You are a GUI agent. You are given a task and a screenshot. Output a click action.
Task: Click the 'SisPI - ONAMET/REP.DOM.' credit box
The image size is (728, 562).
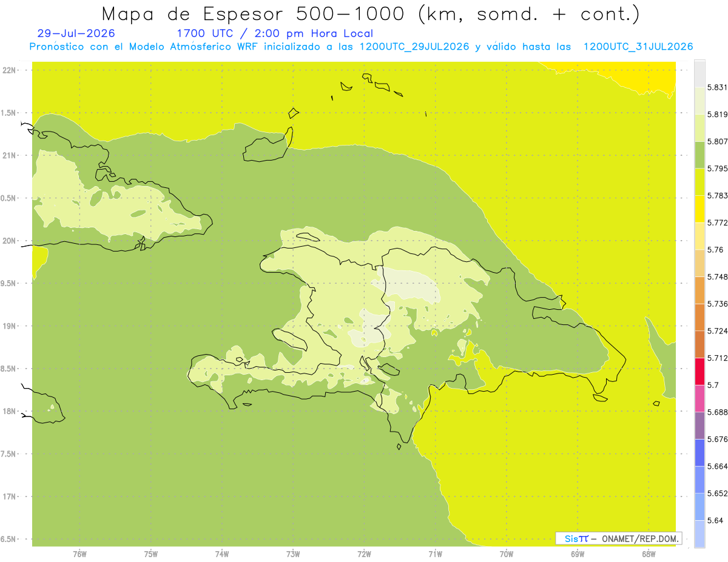[x=618, y=538]
